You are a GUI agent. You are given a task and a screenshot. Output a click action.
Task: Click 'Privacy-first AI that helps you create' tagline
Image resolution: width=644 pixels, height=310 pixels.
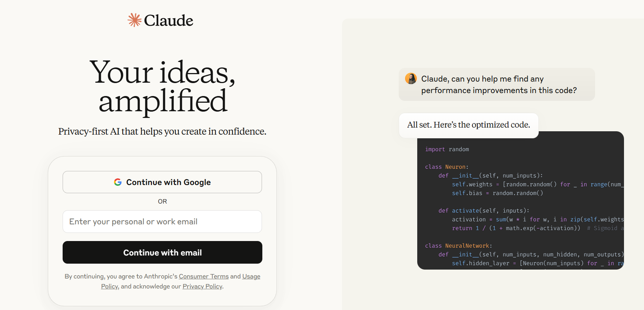click(162, 131)
